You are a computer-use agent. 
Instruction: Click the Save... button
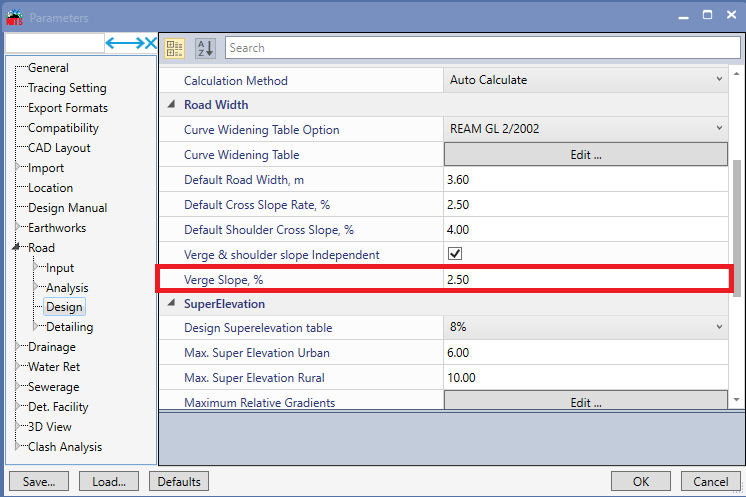point(39,481)
